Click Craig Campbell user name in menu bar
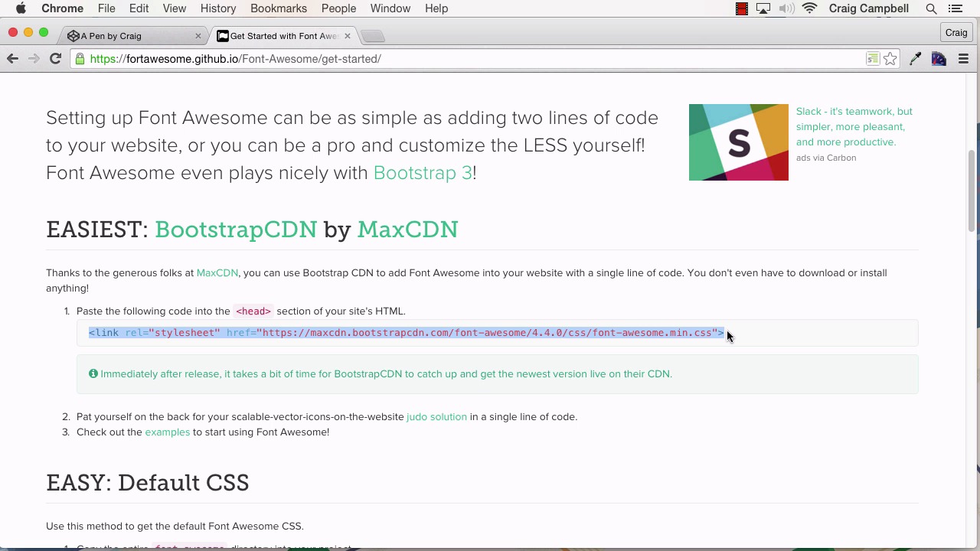The image size is (980, 551). pyautogui.click(x=869, y=8)
